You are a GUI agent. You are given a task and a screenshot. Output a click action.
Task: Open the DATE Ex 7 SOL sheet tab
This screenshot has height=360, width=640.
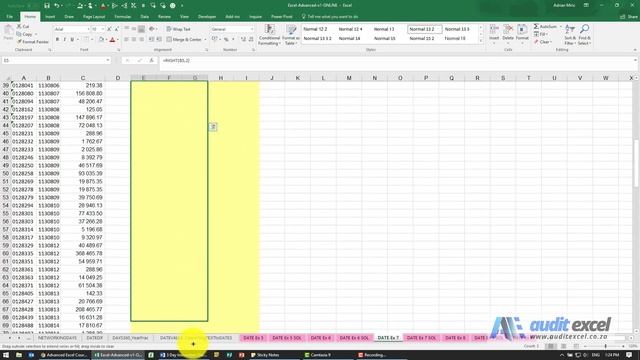pyautogui.click(x=422, y=338)
